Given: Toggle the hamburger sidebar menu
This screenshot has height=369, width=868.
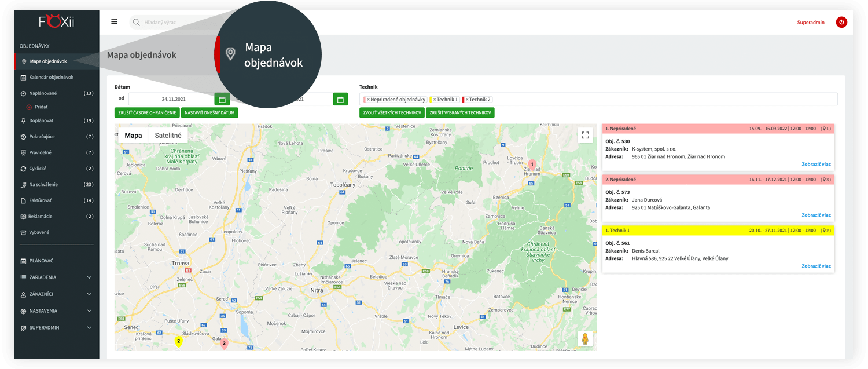Looking at the screenshot, I should pos(114,22).
